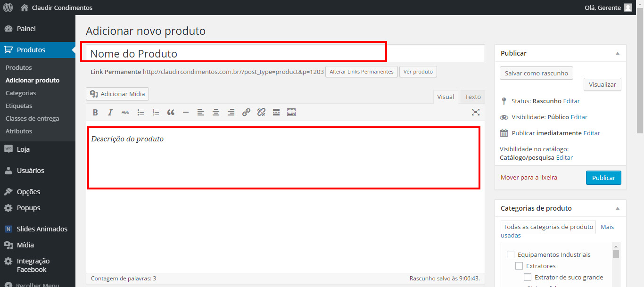Image resolution: width=644 pixels, height=287 pixels.
Task: Check the Equipamentos Industriais category
Action: click(x=511, y=255)
